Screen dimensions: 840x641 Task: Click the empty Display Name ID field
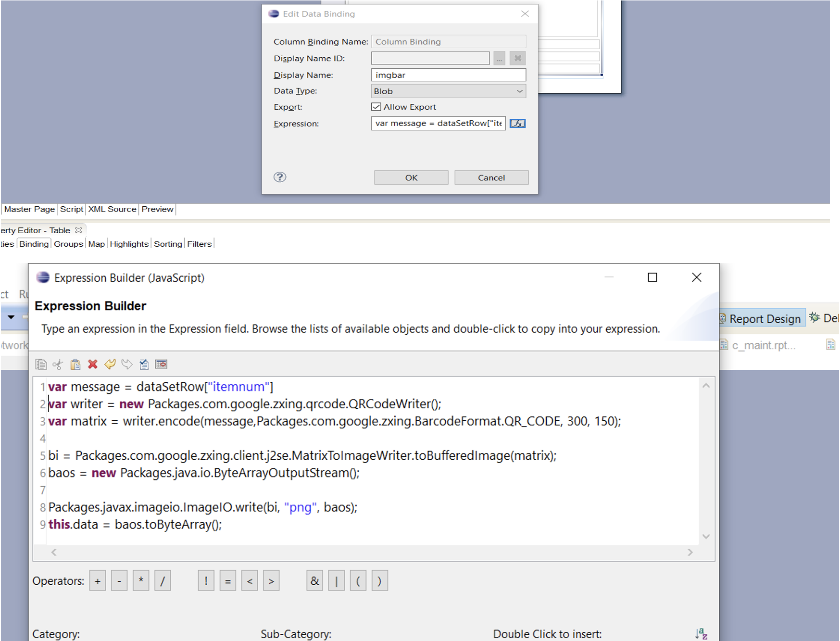point(430,58)
